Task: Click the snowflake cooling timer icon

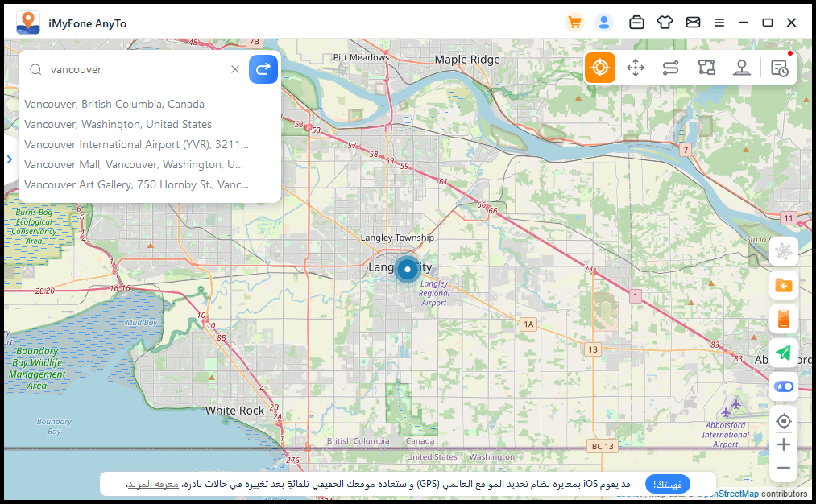Action: pyautogui.click(x=783, y=251)
